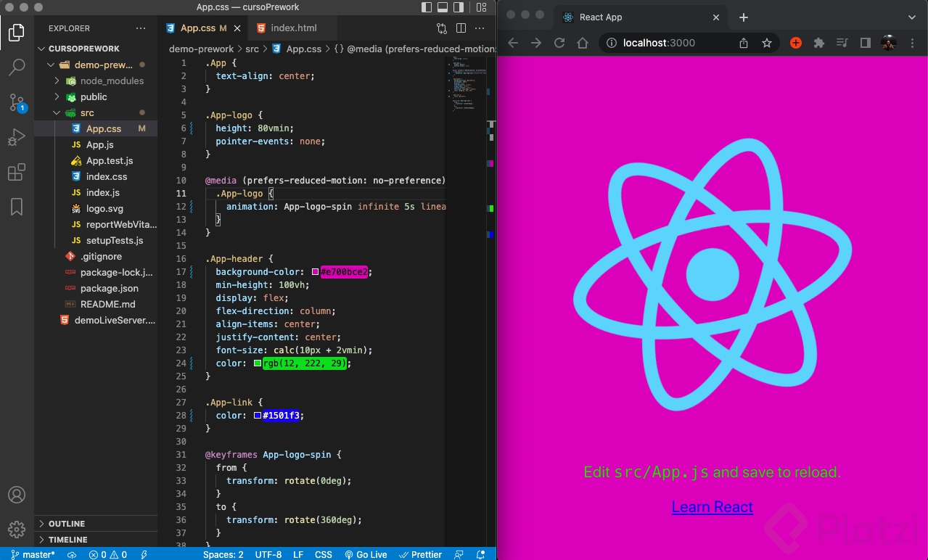Click the #1501f3 color swatch
Screen dimensions: 928x560
[x=258, y=416]
